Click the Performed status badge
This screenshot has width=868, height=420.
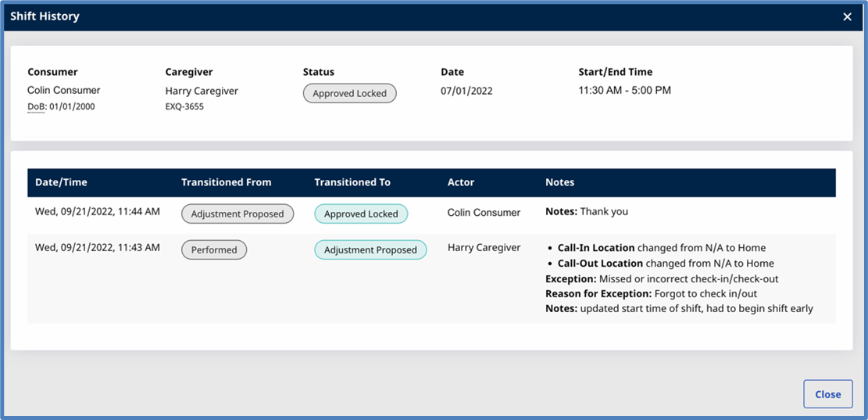coord(214,249)
